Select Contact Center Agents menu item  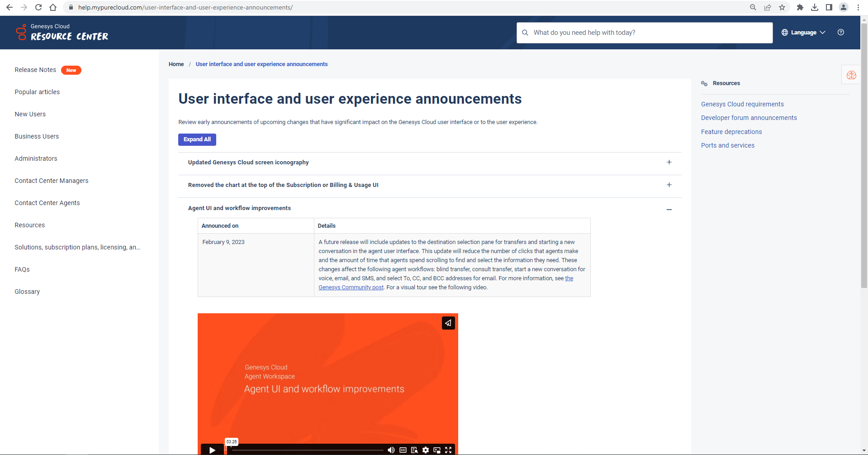[x=47, y=203]
